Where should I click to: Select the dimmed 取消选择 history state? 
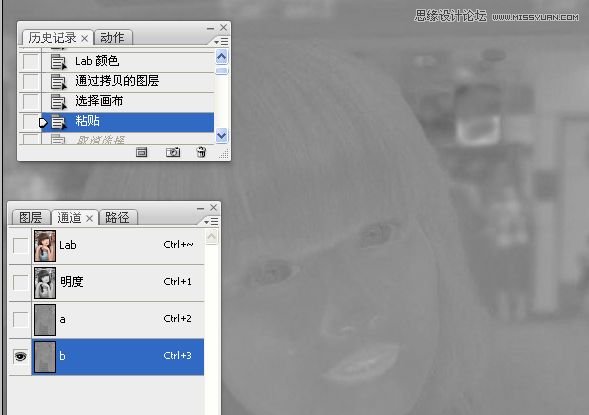pos(128,139)
